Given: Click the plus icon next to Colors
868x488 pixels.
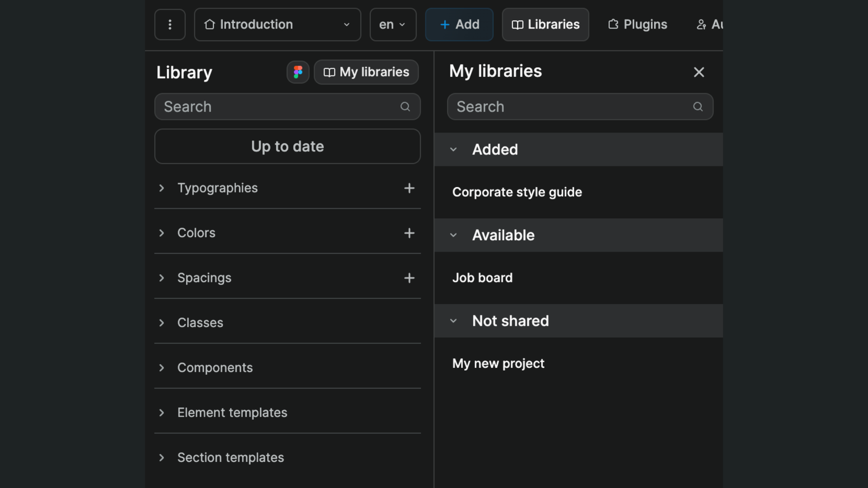Looking at the screenshot, I should (409, 233).
